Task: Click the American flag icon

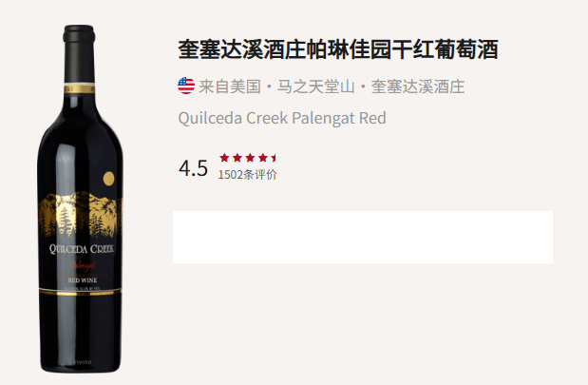Action: (x=186, y=86)
